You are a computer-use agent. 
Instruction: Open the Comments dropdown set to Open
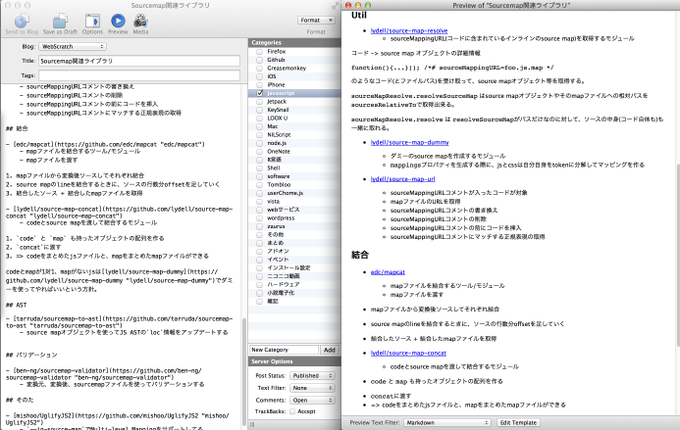click(x=312, y=400)
